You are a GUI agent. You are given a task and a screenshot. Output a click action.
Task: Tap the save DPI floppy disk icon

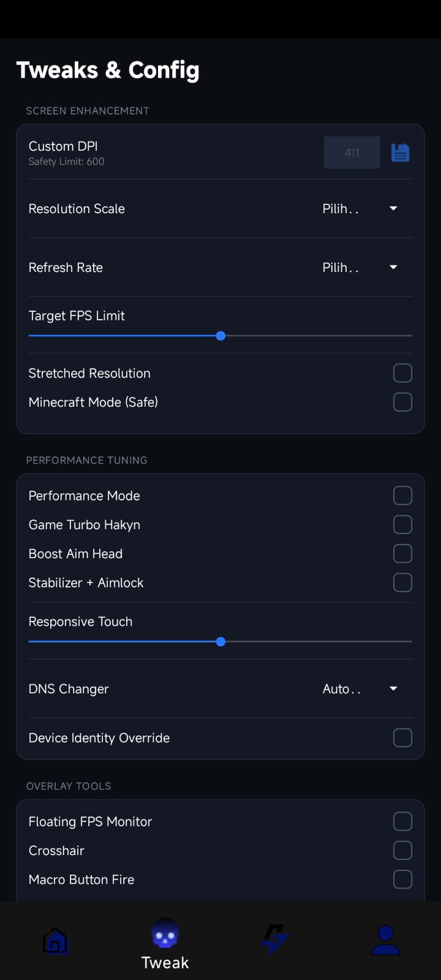tap(400, 152)
